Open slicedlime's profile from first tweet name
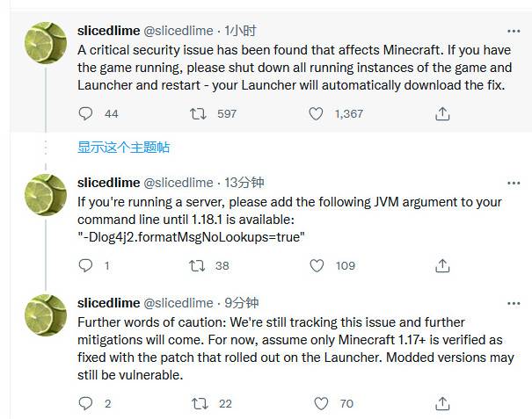 point(108,32)
